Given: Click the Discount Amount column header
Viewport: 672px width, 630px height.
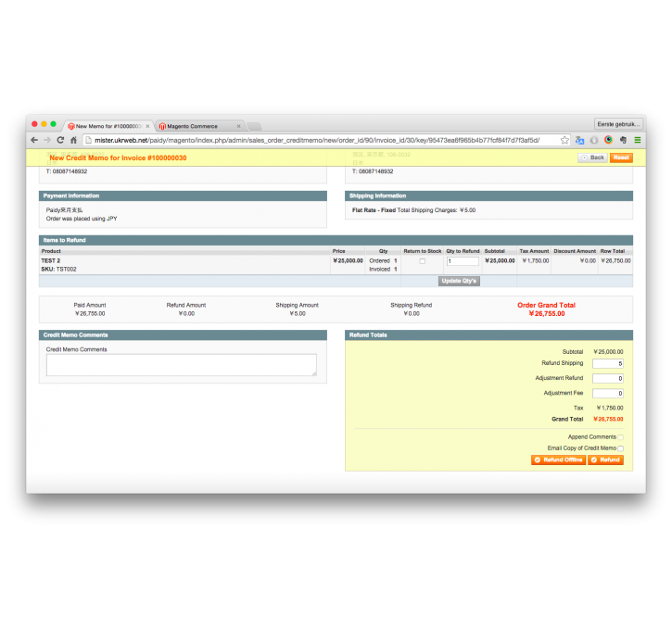Looking at the screenshot, I should (x=575, y=251).
